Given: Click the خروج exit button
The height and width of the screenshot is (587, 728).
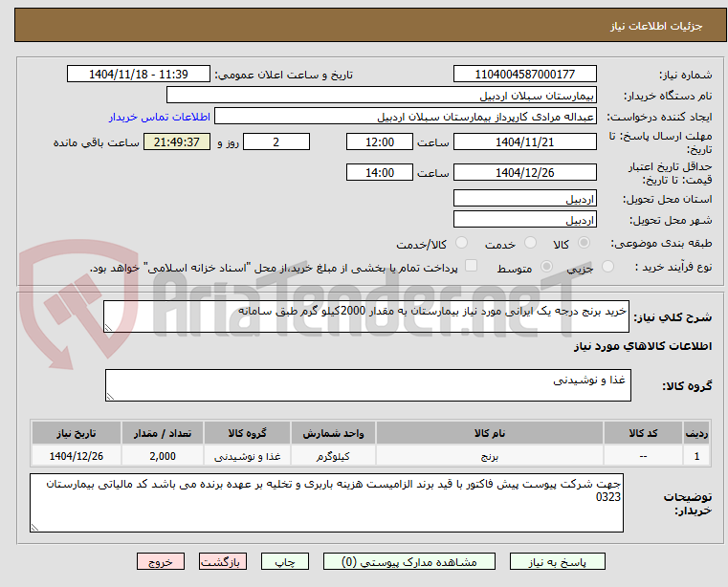Looking at the screenshot, I should pos(160,561).
